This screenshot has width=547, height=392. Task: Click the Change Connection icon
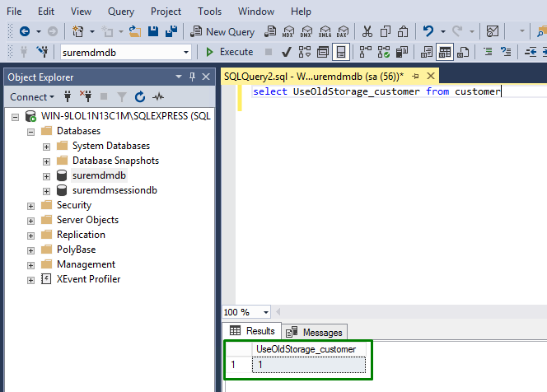tap(43, 53)
